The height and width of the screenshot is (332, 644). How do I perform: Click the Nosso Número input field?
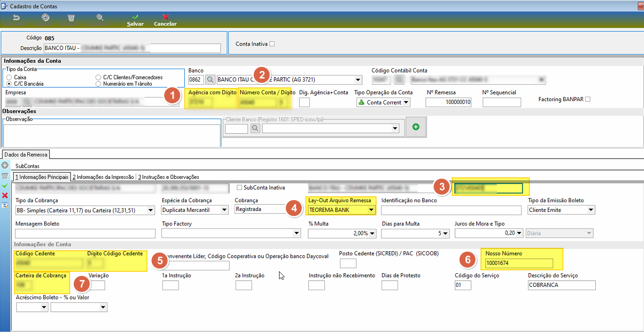[x=519, y=263]
